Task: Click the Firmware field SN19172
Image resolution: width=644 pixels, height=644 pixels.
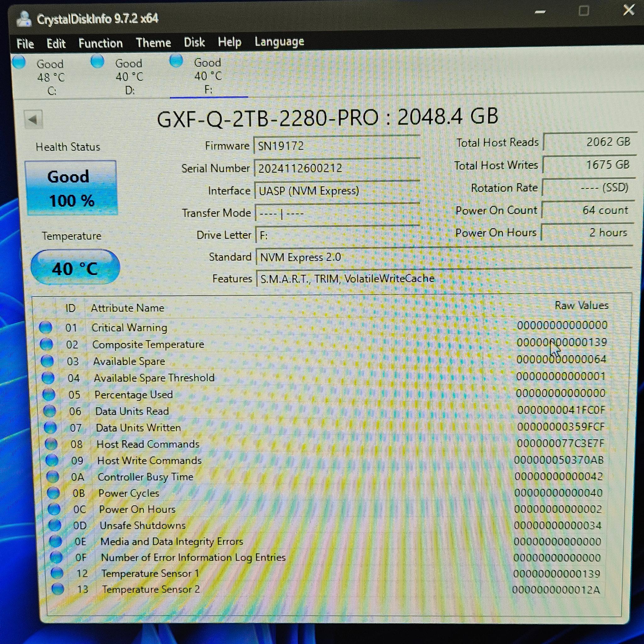Action: click(337, 145)
